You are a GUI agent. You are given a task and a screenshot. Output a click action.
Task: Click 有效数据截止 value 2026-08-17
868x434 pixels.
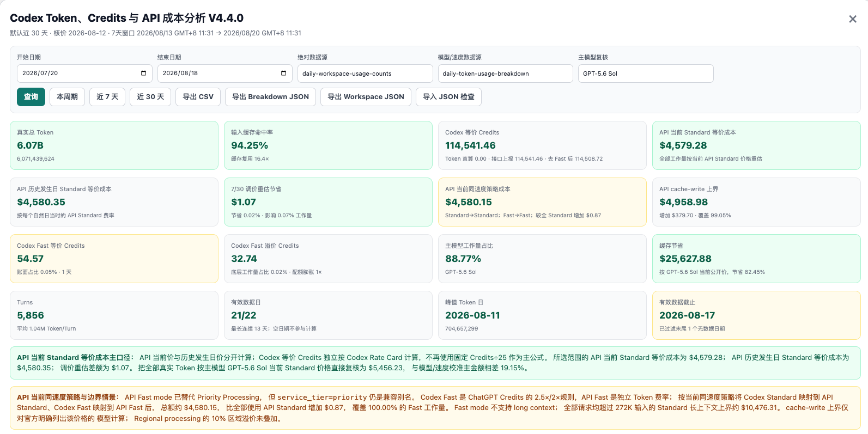pos(687,315)
